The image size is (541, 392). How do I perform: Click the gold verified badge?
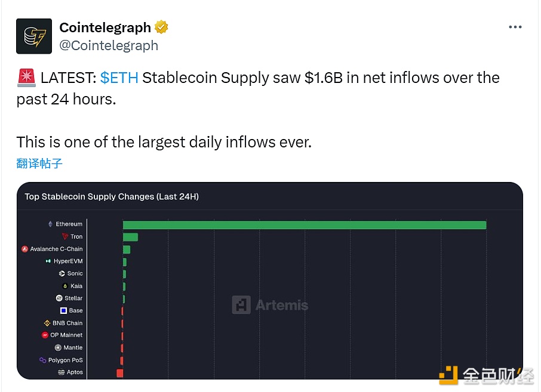162,27
